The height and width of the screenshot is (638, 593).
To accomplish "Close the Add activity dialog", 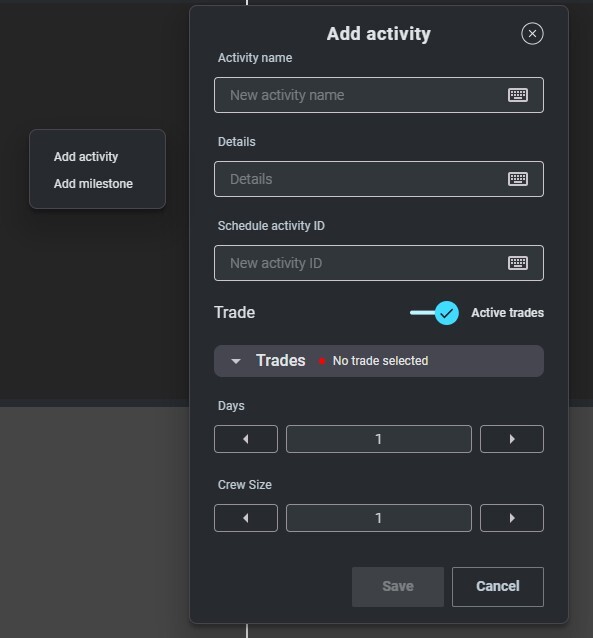I will click(x=532, y=34).
